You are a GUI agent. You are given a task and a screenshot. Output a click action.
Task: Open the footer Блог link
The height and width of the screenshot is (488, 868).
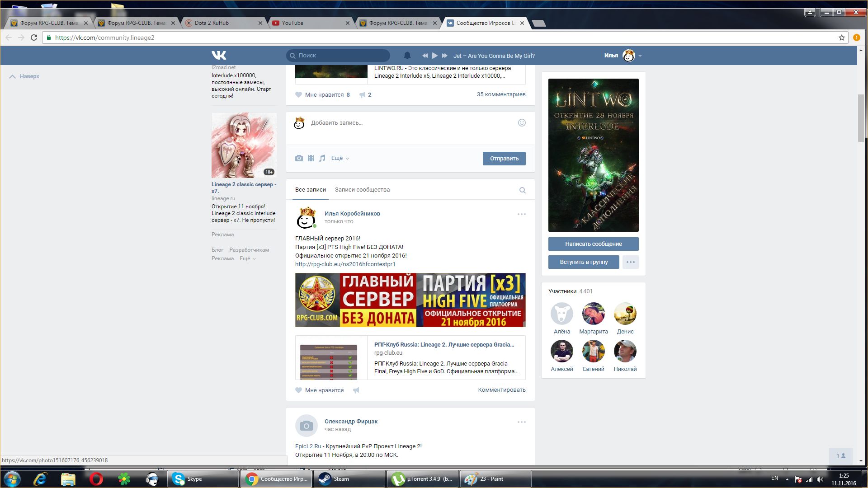217,250
